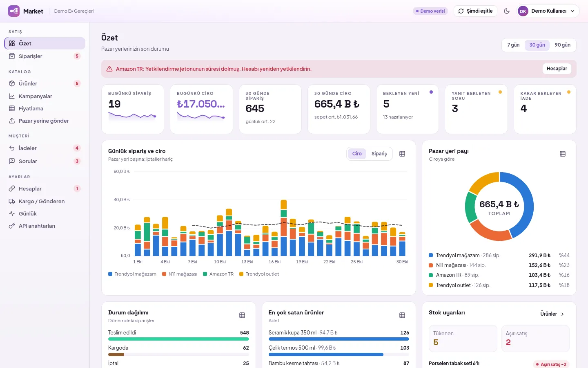Click the Pazar yerine gönder upload icon
The height and width of the screenshot is (368, 588).
12,121
